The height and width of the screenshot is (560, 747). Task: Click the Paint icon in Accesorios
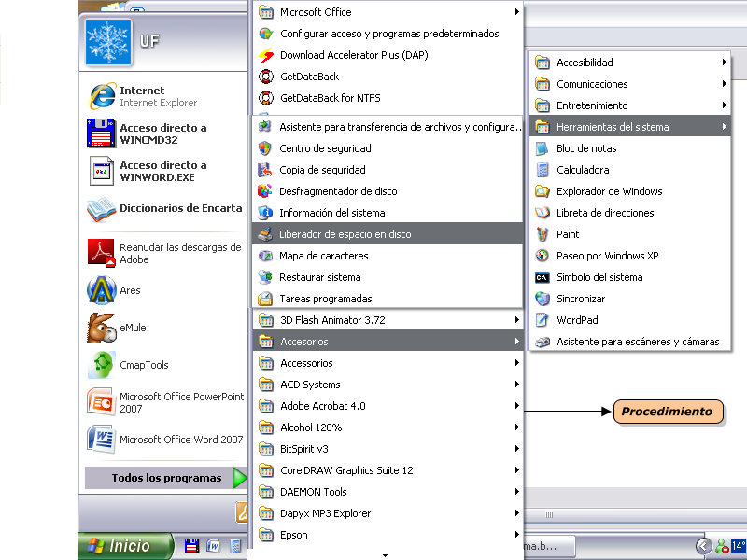point(543,234)
